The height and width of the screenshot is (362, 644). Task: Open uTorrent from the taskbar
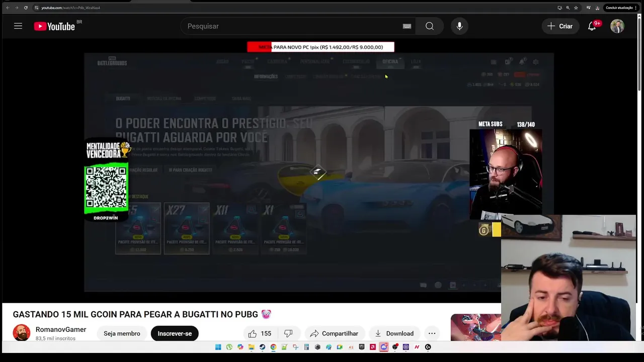(x=229, y=347)
